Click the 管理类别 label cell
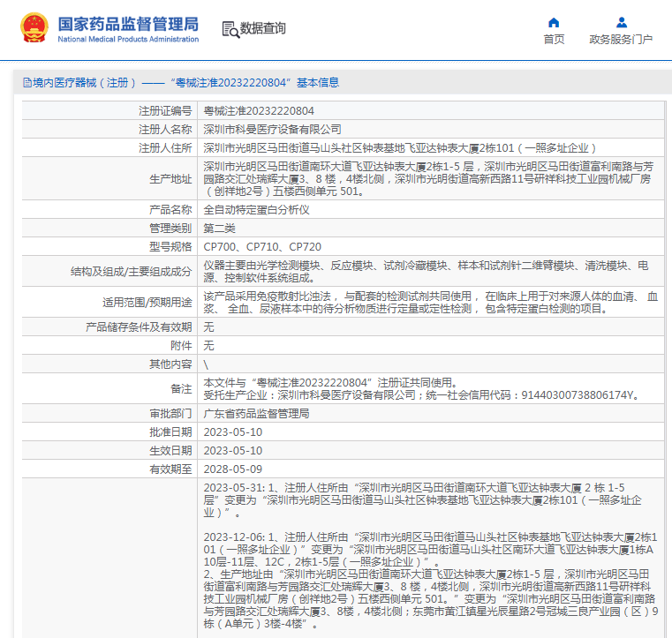Viewport: 672px width, 638px height. coord(109,229)
